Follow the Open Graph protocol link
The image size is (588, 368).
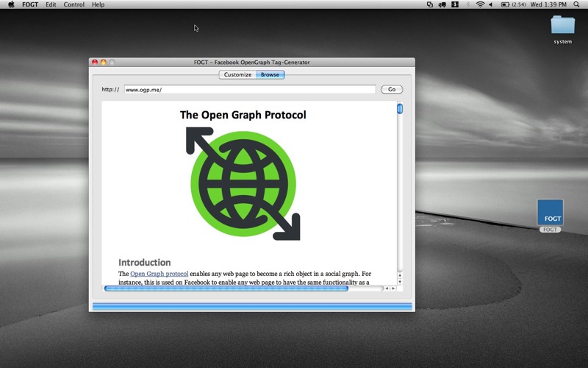[159, 274]
